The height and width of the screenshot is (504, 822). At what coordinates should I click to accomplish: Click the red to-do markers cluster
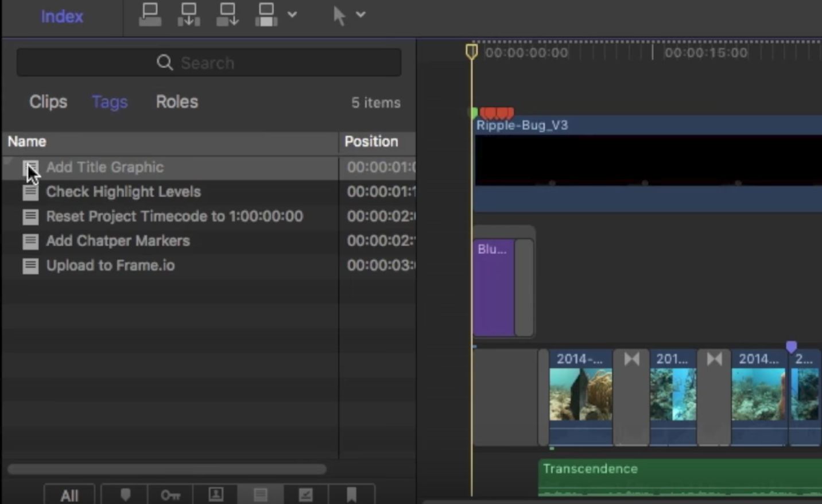[497, 113]
